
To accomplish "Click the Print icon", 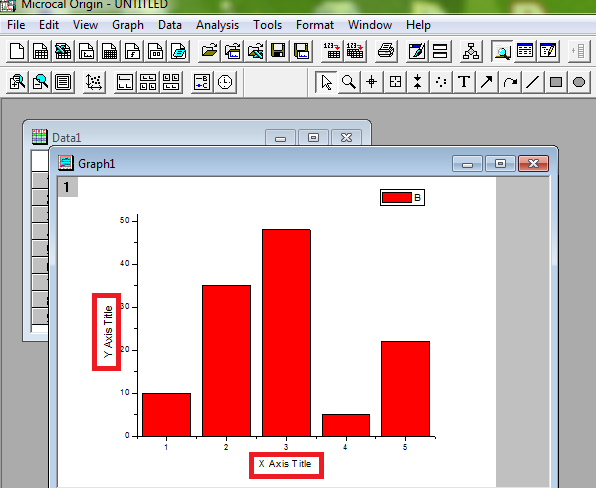I will (x=386, y=51).
